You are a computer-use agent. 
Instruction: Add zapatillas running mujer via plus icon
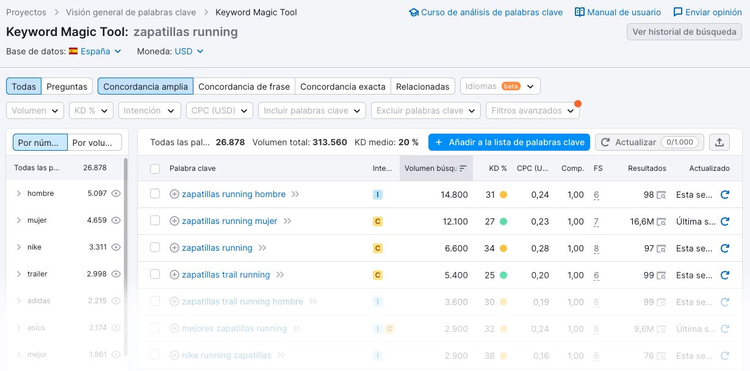175,221
